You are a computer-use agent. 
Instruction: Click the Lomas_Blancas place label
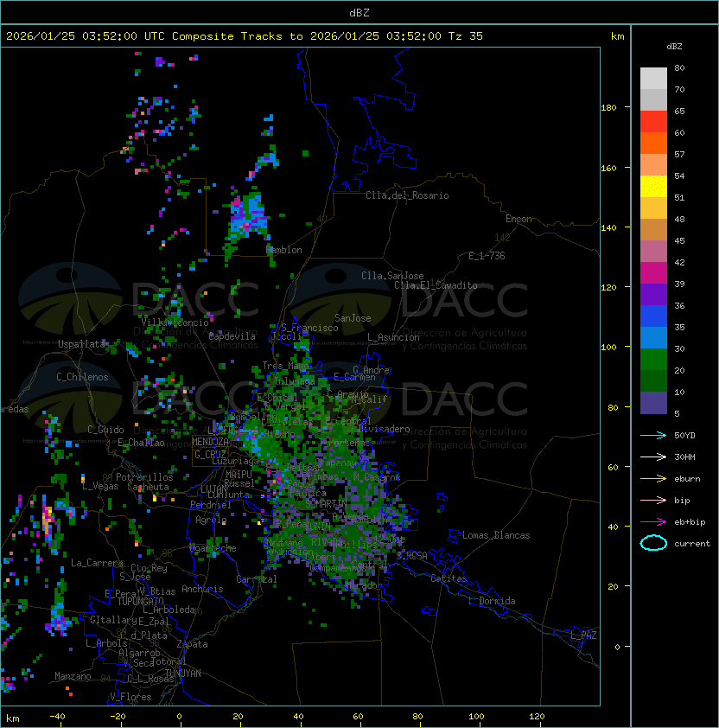[496, 535]
